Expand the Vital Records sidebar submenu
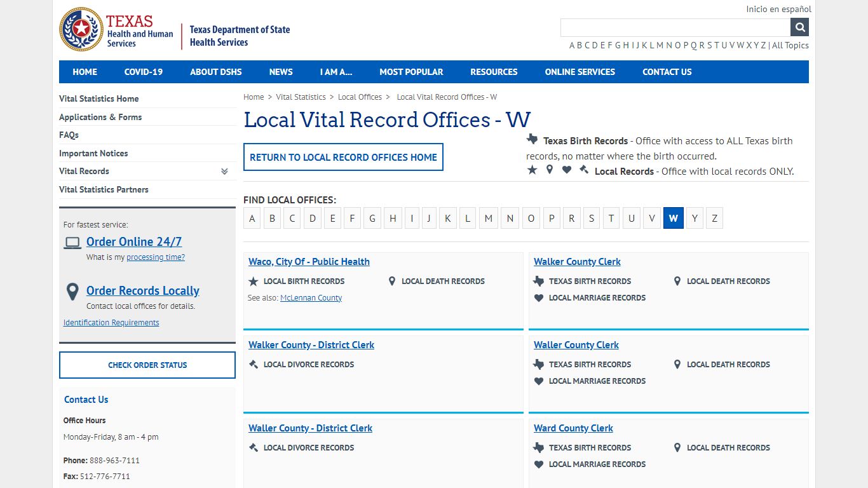This screenshot has height=488, width=868. tap(224, 172)
